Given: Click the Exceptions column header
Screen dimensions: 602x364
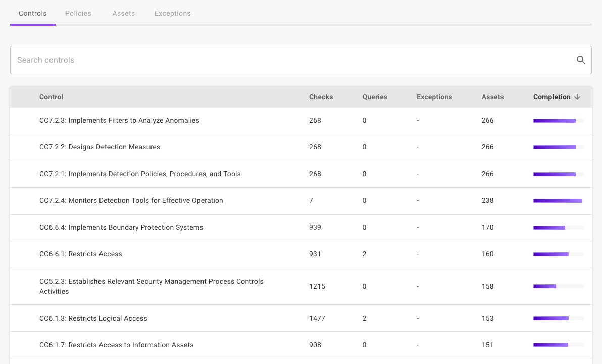Looking at the screenshot, I should click(434, 97).
